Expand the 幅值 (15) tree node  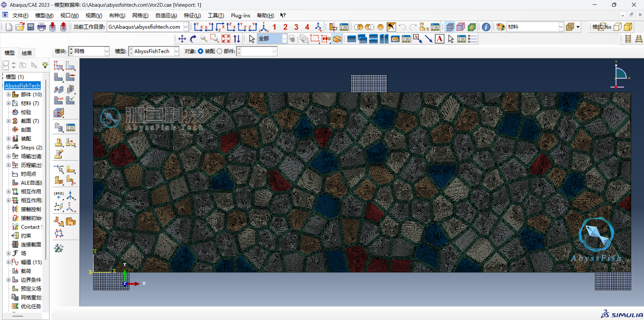(9, 262)
